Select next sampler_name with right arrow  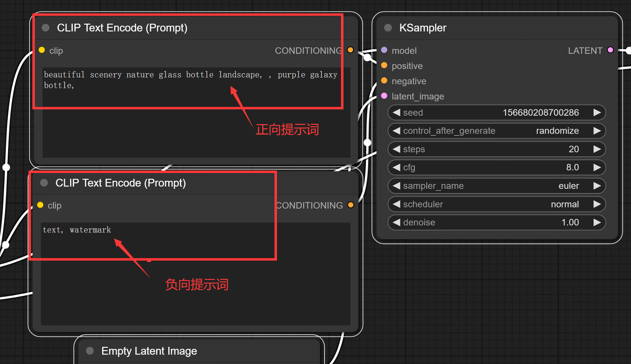tap(597, 186)
